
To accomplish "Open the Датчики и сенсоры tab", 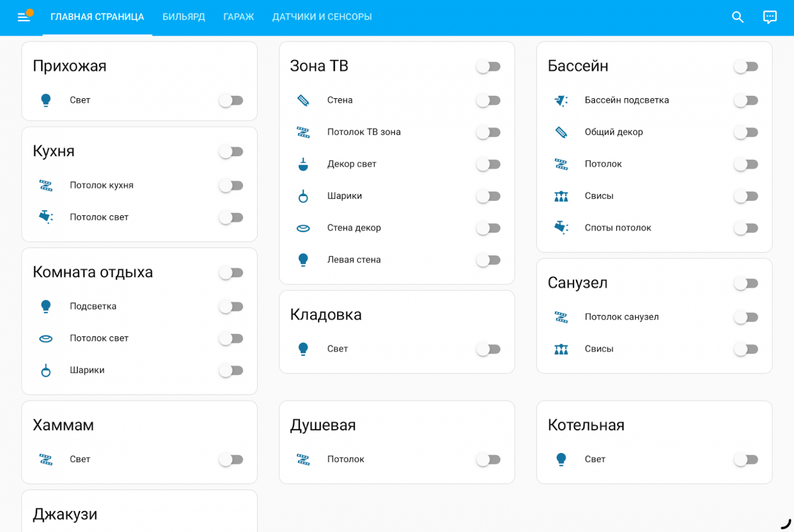I will tap(322, 17).
